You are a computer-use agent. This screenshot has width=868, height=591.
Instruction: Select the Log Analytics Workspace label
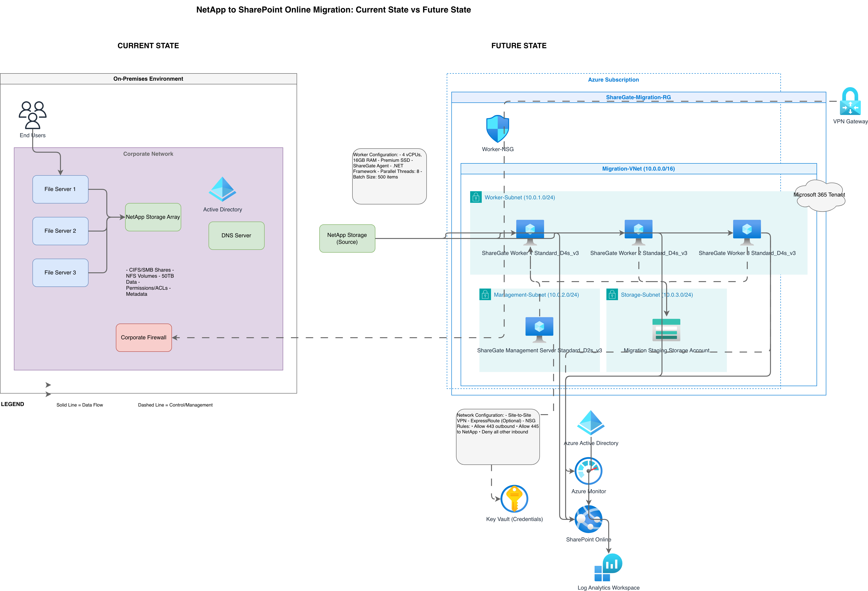[x=608, y=588]
